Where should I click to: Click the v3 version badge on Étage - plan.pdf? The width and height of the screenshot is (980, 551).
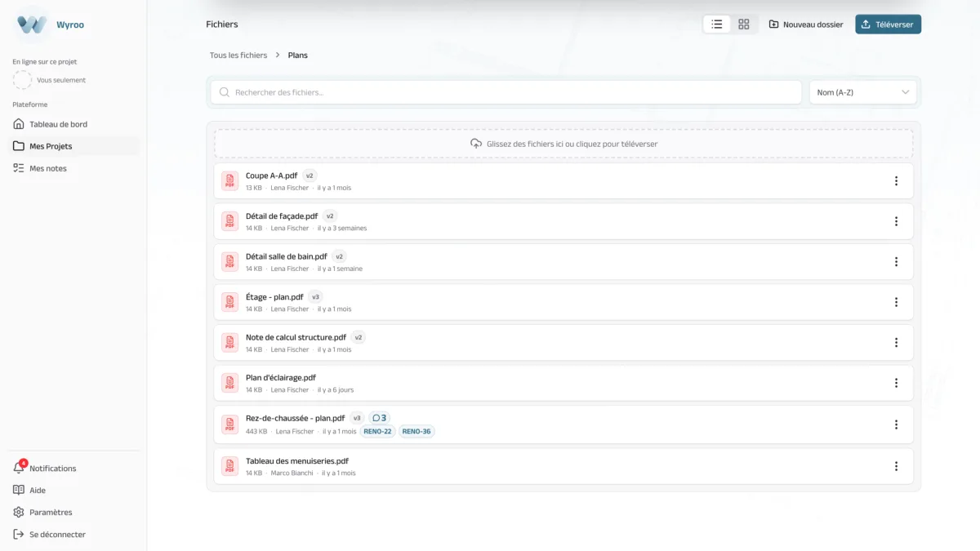[315, 297]
